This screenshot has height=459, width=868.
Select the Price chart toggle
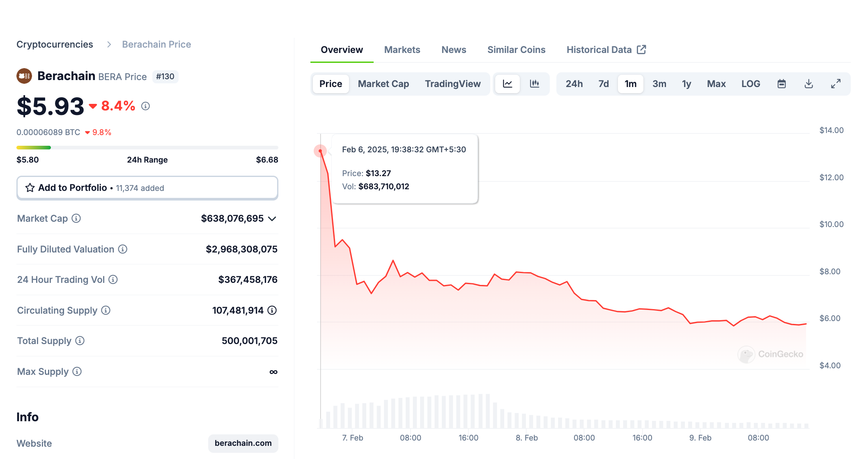[331, 84]
